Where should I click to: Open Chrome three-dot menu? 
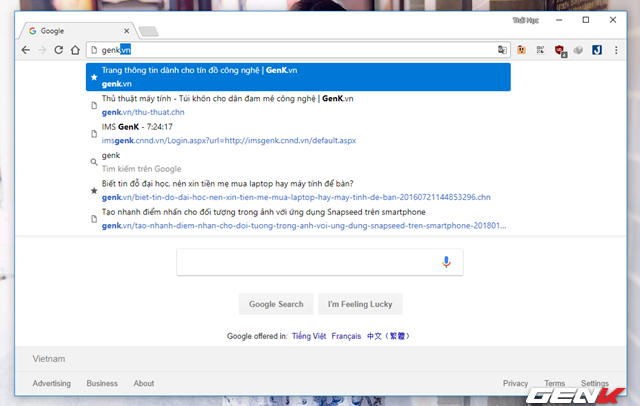[x=616, y=50]
